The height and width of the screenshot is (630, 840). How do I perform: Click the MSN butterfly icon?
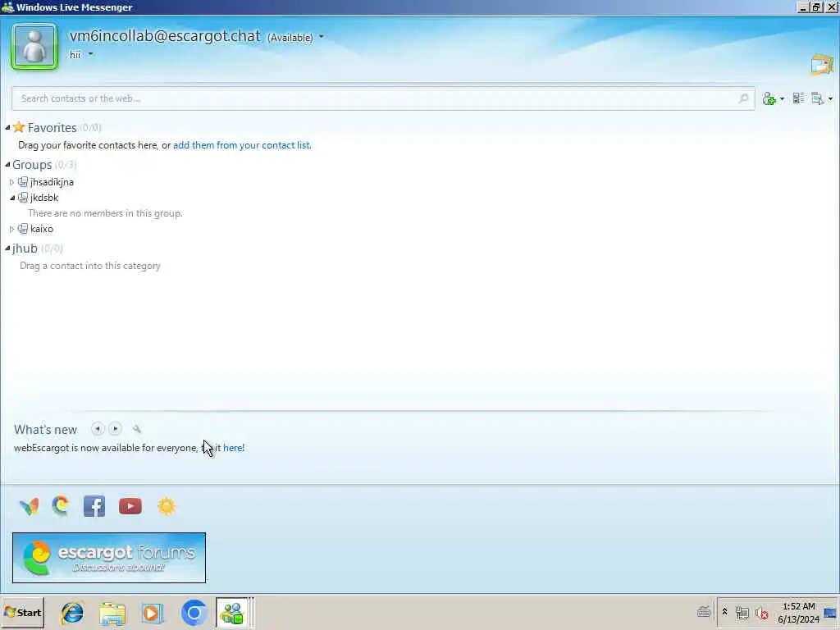[29, 506]
